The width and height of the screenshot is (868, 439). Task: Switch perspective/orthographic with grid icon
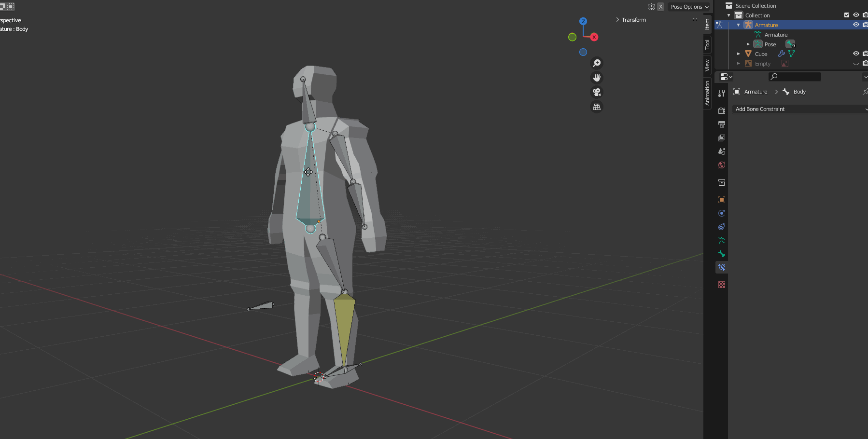coord(597,107)
